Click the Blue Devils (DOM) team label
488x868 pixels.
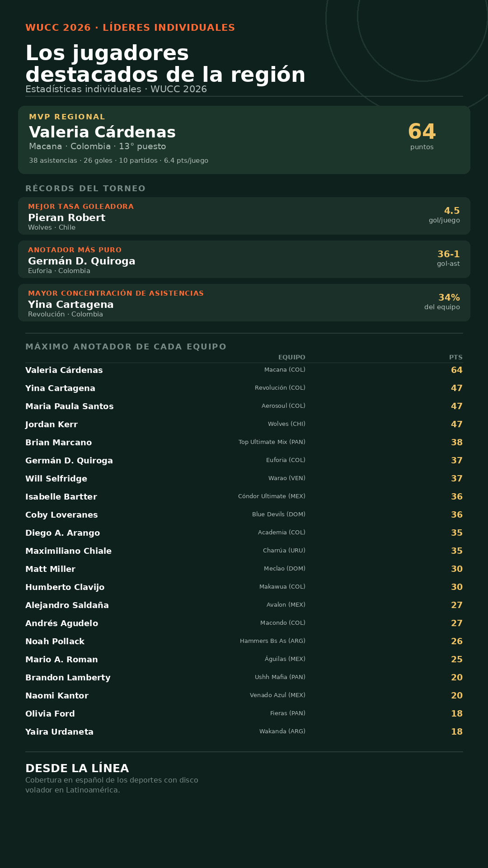[279, 514]
